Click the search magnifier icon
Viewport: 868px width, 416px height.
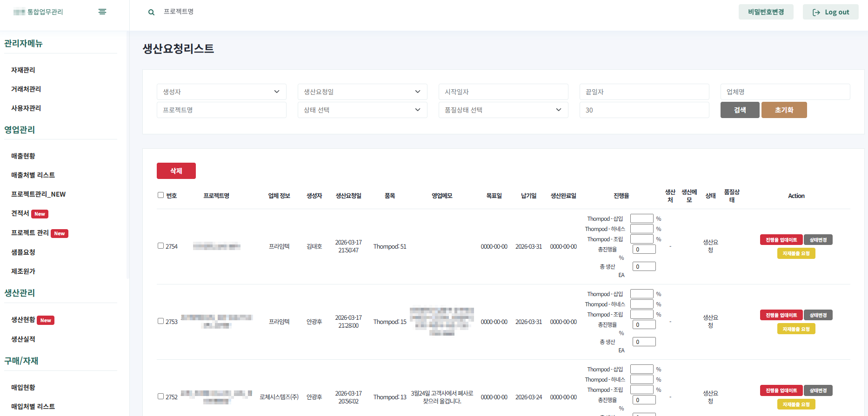(151, 12)
